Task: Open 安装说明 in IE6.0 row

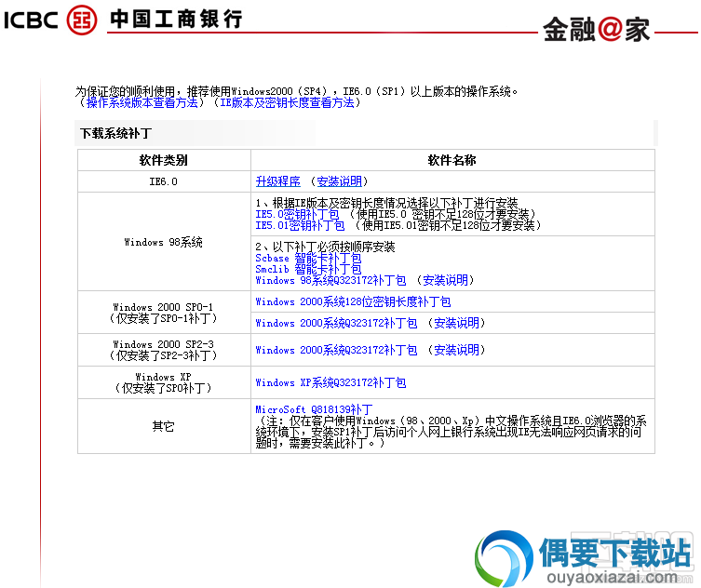Action: [x=340, y=181]
